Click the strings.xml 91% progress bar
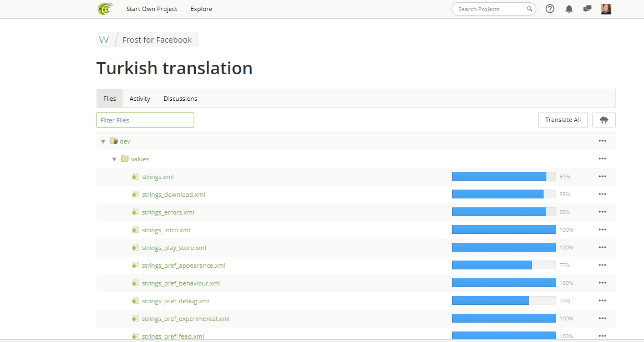This screenshot has height=342, width=644. pyautogui.click(x=504, y=176)
